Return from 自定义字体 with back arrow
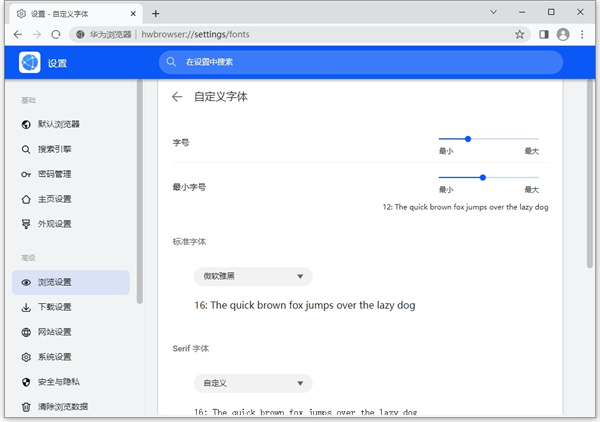This screenshot has height=422, width=600. (177, 97)
